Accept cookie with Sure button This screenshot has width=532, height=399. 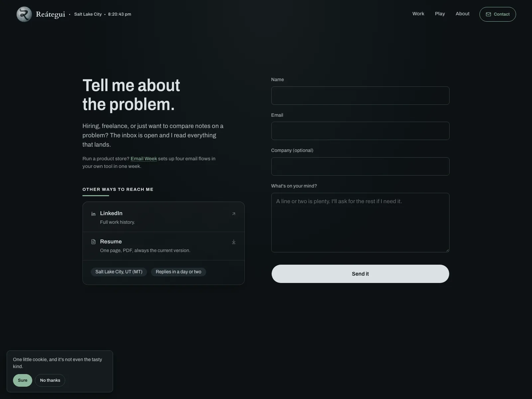tap(23, 380)
